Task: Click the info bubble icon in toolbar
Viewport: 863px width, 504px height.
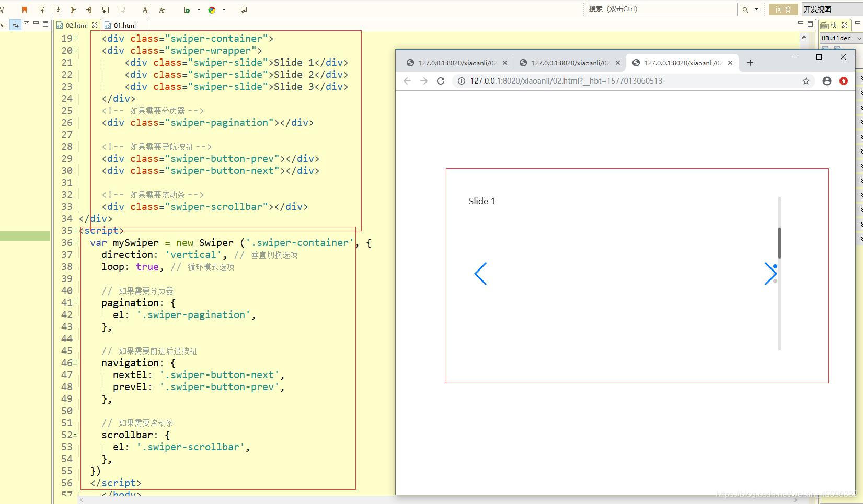Action: [244, 9]
